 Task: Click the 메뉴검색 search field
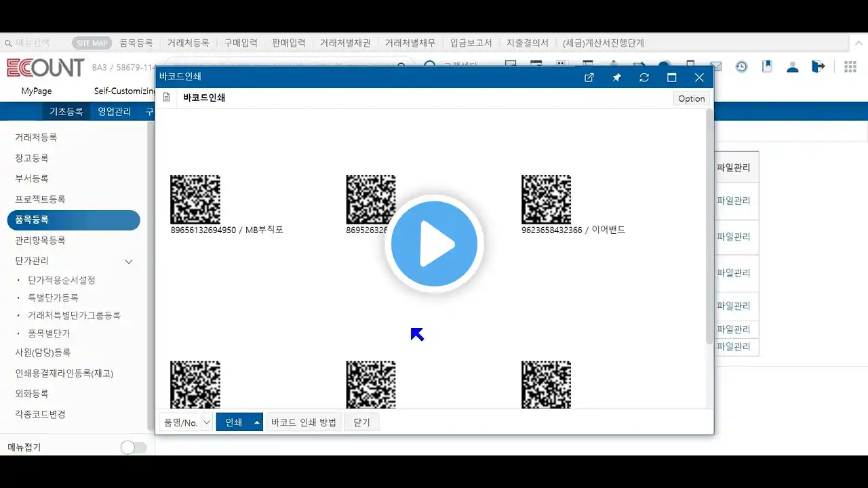pyautogui.click(x=34, y=43)
